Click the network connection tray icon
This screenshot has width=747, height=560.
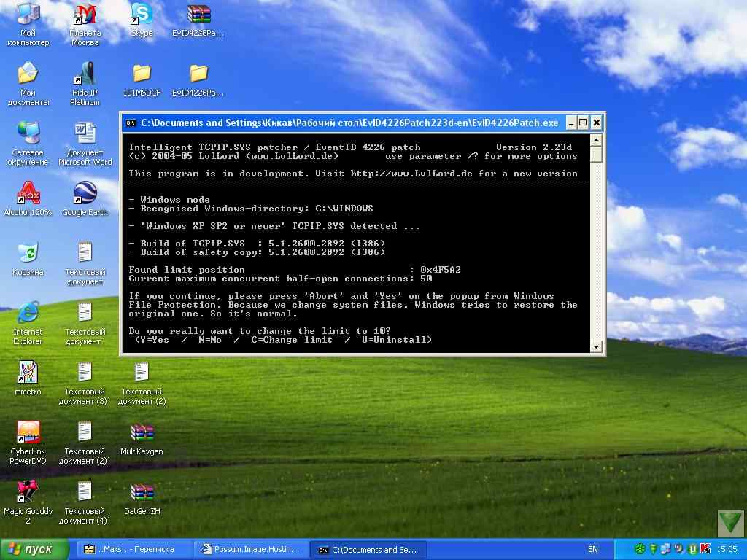[x=667, y=549]
